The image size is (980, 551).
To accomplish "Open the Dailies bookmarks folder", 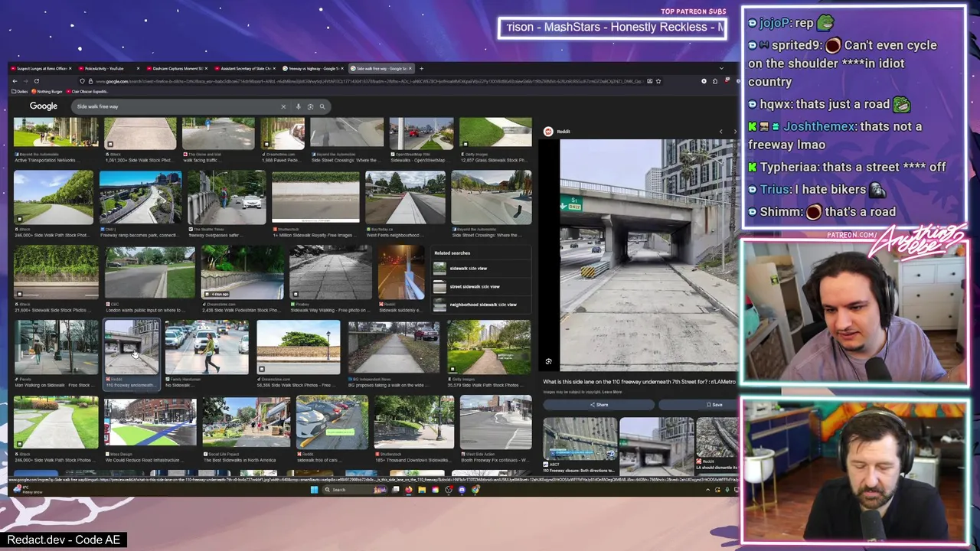I will [x=21, y=92].
